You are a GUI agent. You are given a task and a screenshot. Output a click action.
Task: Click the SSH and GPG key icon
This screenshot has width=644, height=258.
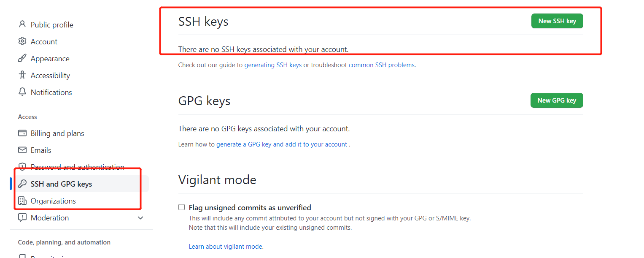point(22,184)
